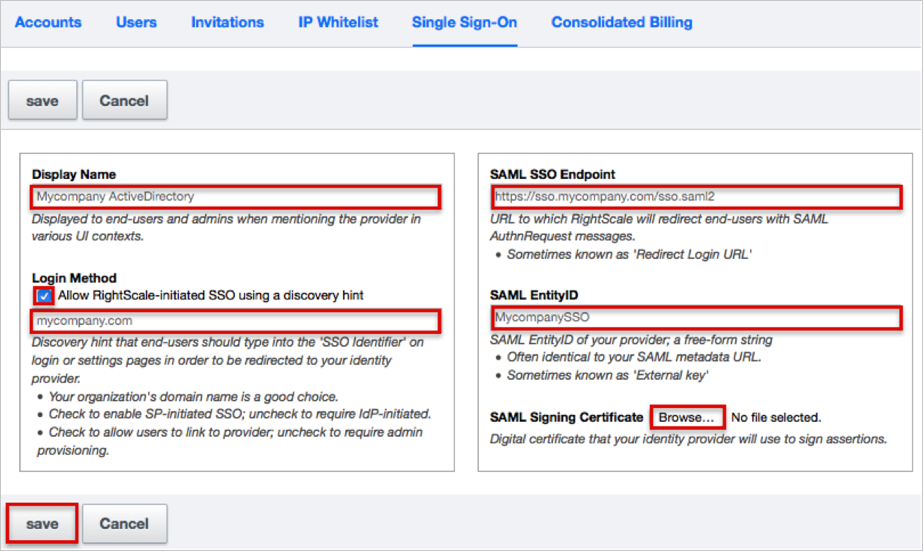Go to the Invitations tab
The width and height of the screenshot is (923, 551).
click(228, 22)
